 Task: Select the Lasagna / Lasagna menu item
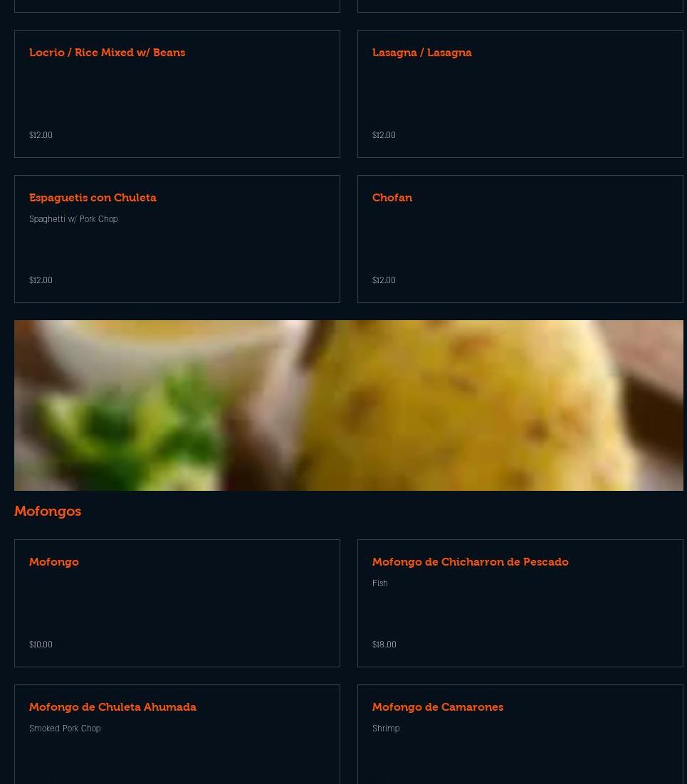click(421, 53)
